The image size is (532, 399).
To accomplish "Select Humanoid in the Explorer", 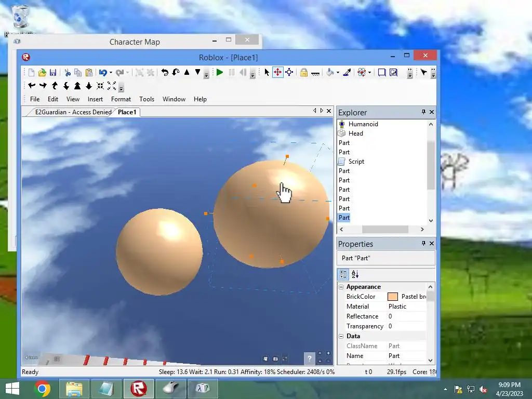I will click(363, 124).
